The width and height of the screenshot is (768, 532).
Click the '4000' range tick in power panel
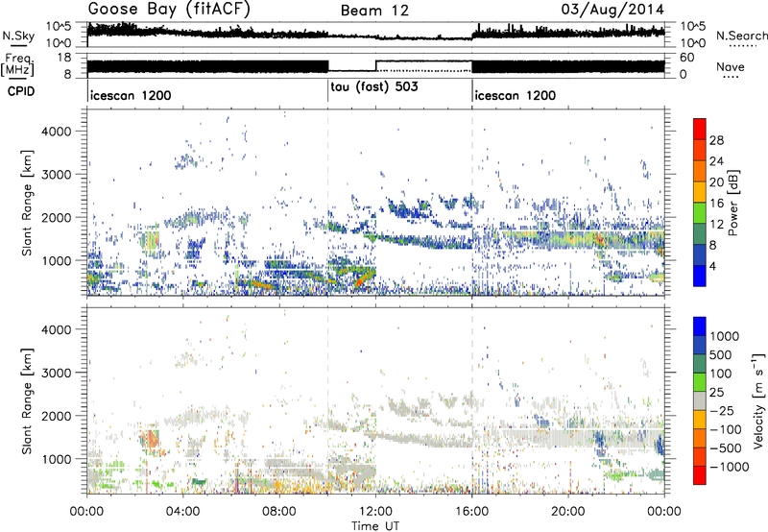(x=56, y=132)
